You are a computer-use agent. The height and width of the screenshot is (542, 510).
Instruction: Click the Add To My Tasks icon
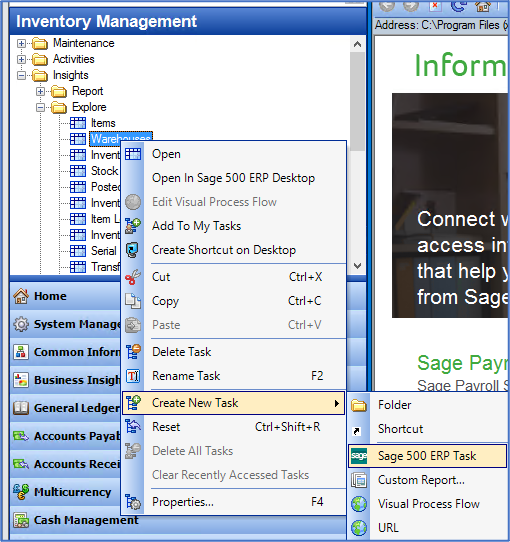(133, 226)
